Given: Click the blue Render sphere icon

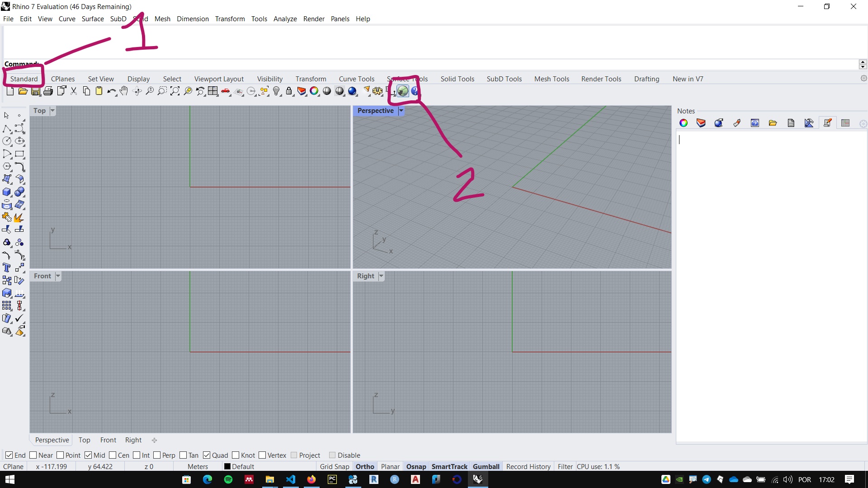Looking at the screenshot, I should (x=352, y=91).
